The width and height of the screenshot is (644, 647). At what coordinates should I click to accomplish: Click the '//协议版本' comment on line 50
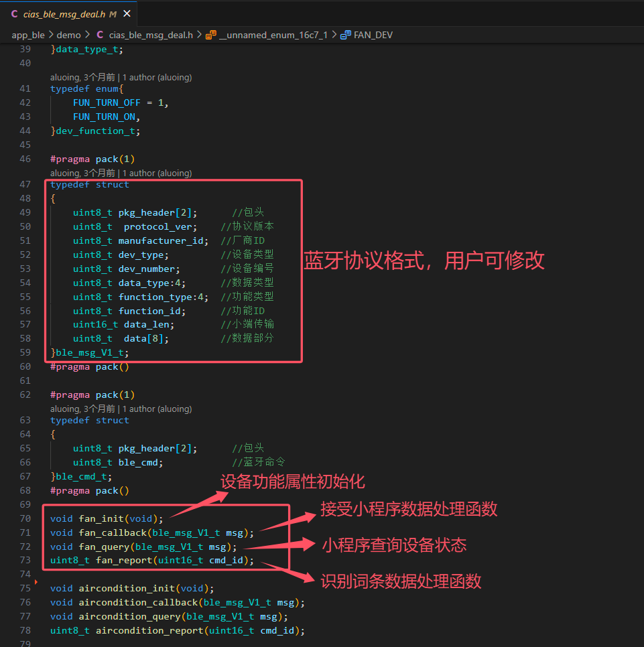(x=247, y=226)
